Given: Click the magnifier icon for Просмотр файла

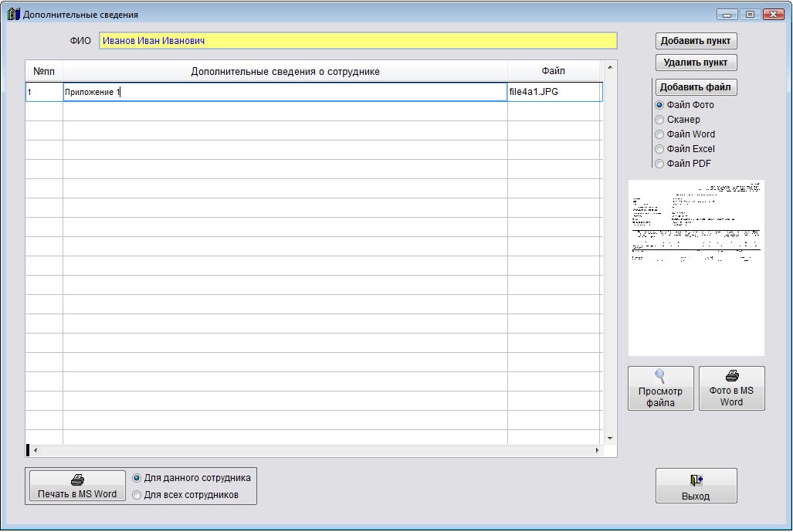Looking at the screenshot, I should tap(660, 376).
